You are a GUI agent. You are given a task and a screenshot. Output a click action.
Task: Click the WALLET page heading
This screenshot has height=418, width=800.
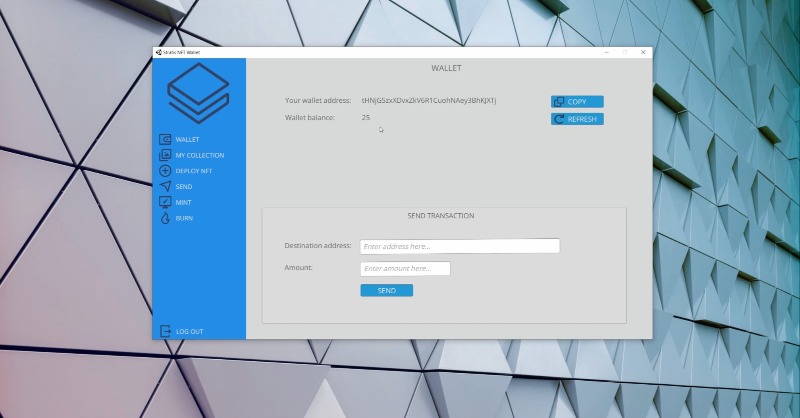[x=446, y=68]
